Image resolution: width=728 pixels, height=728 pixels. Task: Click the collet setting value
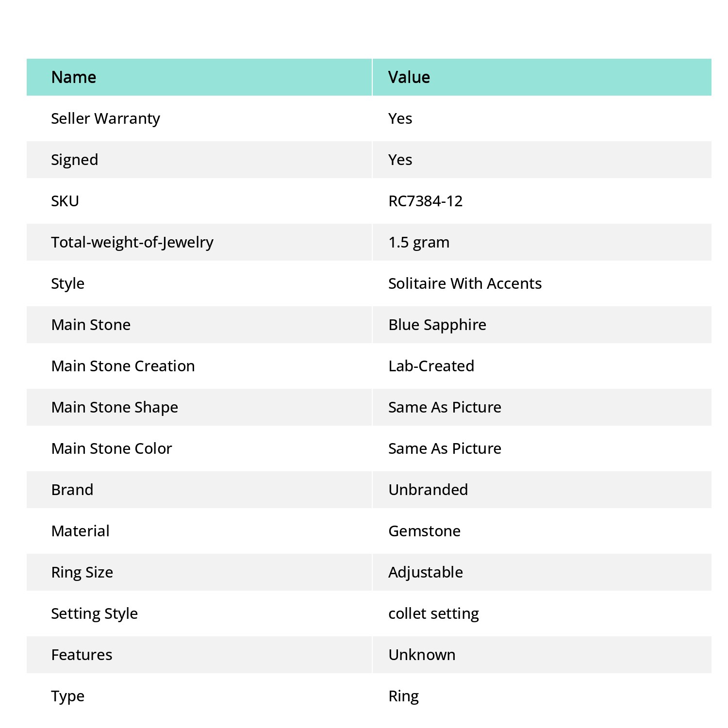click(x=433, y=613)
